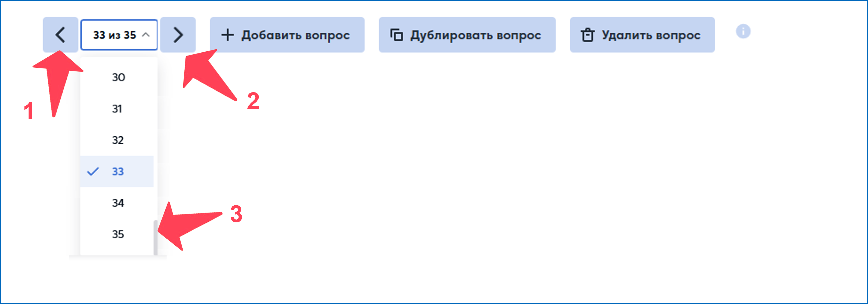Go to the next question arrow
This screenshot has width=868, height=304.
click(x=178, y=35)
